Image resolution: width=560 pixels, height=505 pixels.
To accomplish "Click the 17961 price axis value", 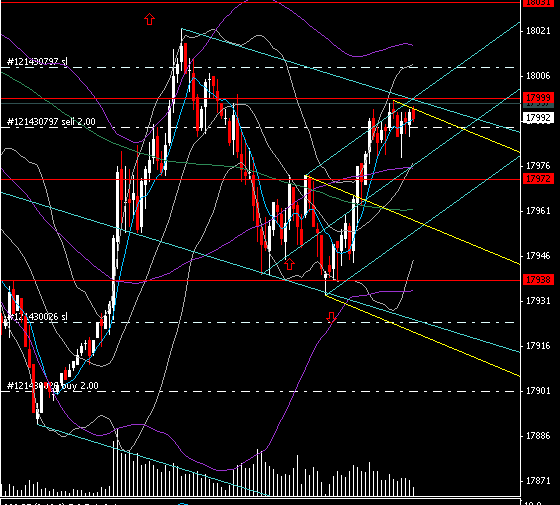I will (538, 211).
